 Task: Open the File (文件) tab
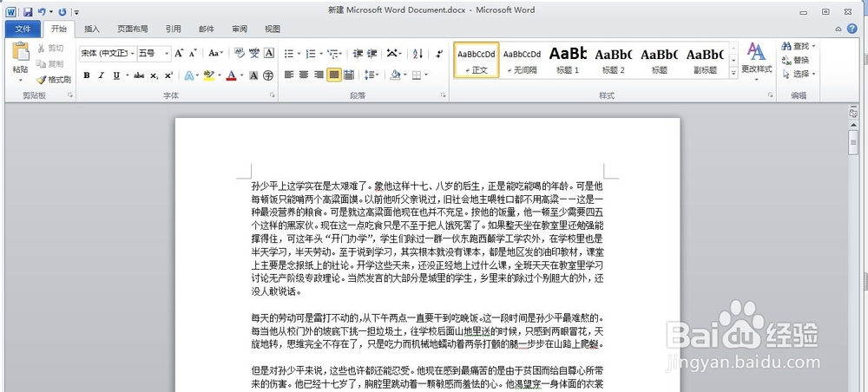[x=23, y=29]
